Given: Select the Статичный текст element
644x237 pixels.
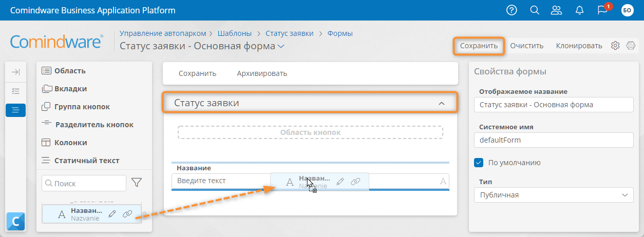Looking at the screenshot, I should (x=80, y=161).
